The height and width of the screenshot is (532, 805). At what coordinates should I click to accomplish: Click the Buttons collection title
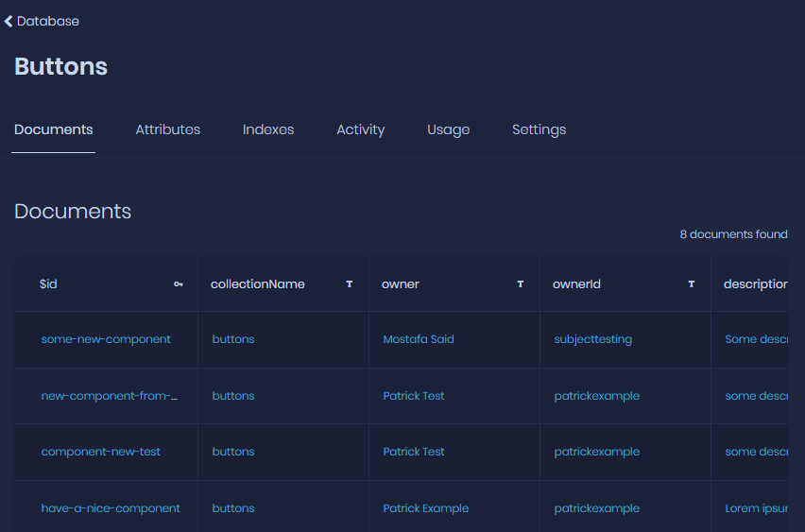(x=61, y=67)
